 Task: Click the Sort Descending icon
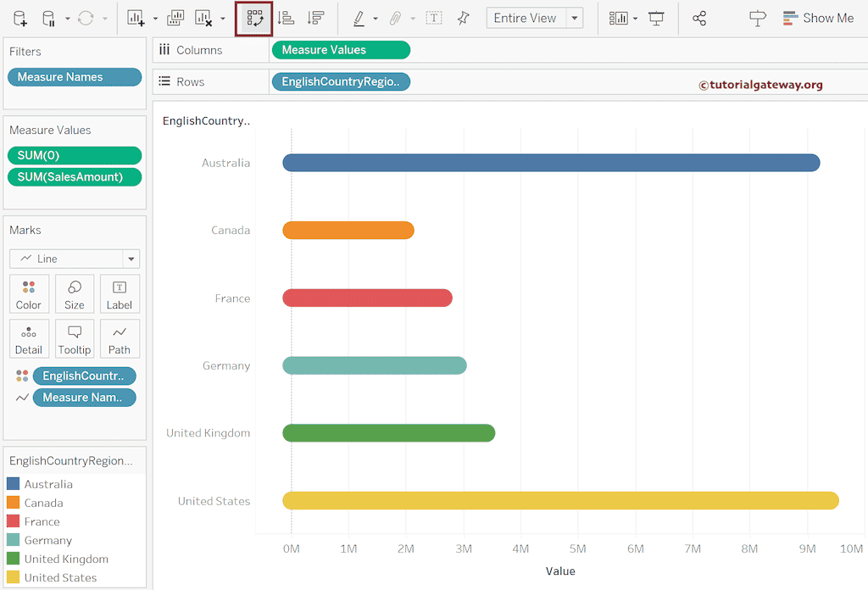pos(314,17)
